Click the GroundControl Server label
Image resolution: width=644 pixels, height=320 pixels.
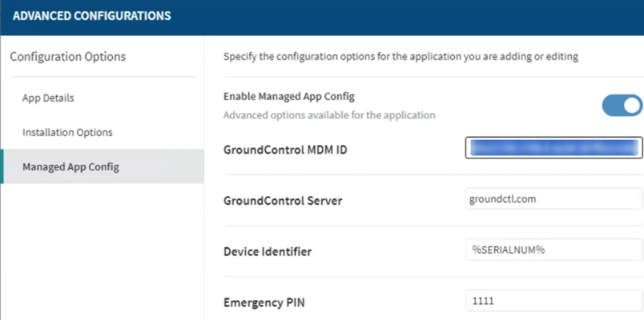point(283,201)
